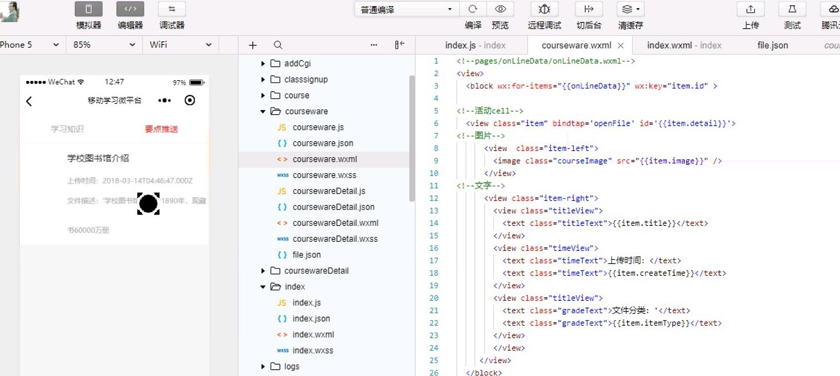The height and width of the screenshot is (376, 840).
Task: Switch to file.json tab
Action: 772,46
